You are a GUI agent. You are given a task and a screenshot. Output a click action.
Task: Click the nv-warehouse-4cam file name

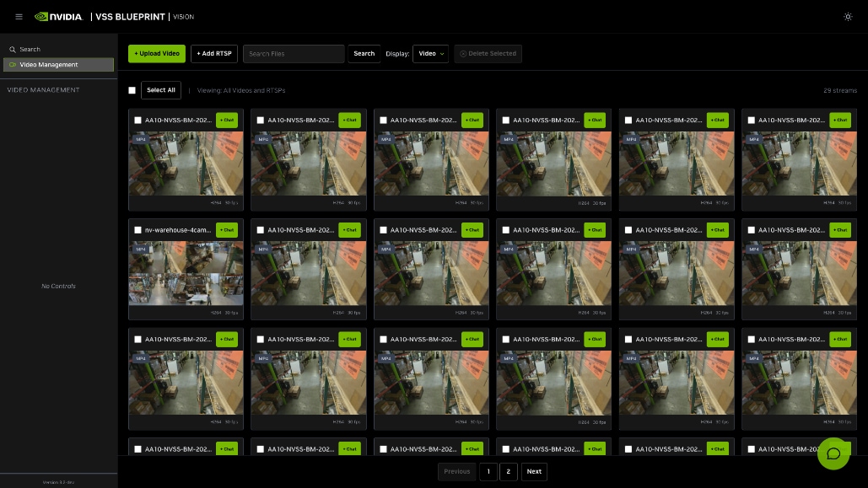[x=178, y=230]
